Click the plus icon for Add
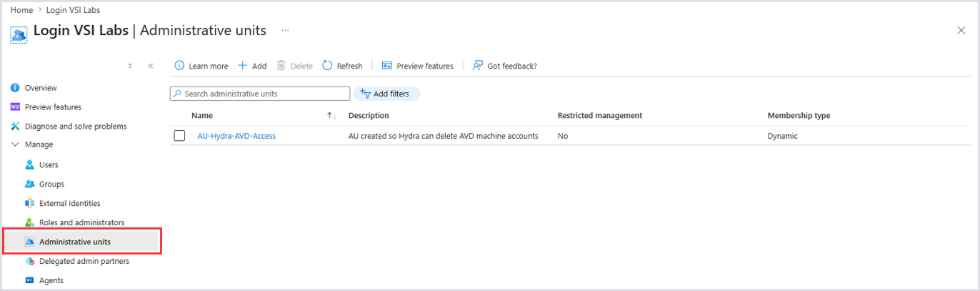The image size is (980, 291). [243, 66]
